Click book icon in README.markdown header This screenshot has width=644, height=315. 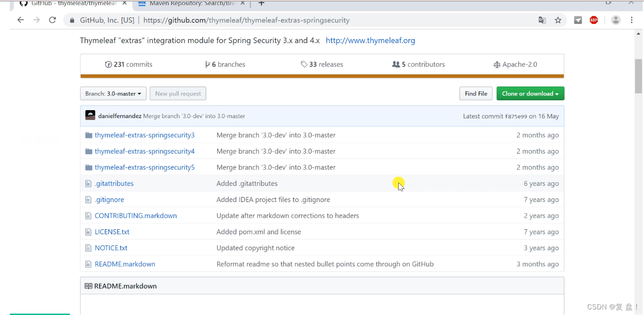click(x=88, y=286)
